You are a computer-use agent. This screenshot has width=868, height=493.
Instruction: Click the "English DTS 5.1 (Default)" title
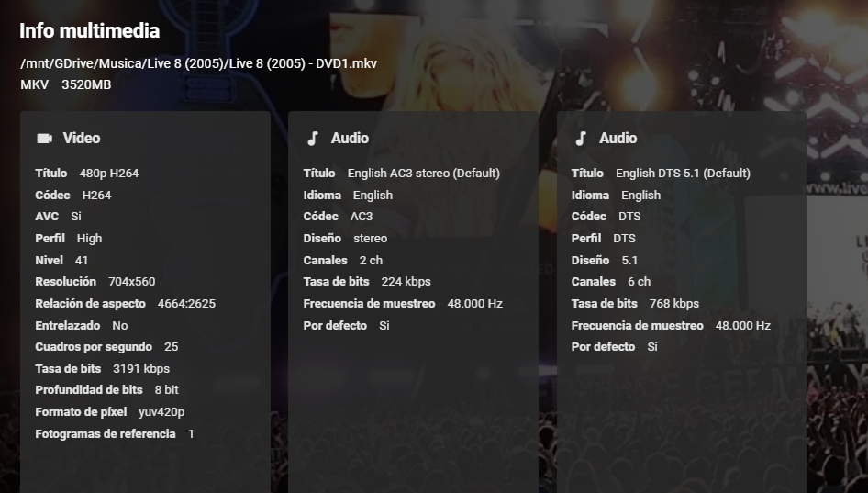coord(683,174)
